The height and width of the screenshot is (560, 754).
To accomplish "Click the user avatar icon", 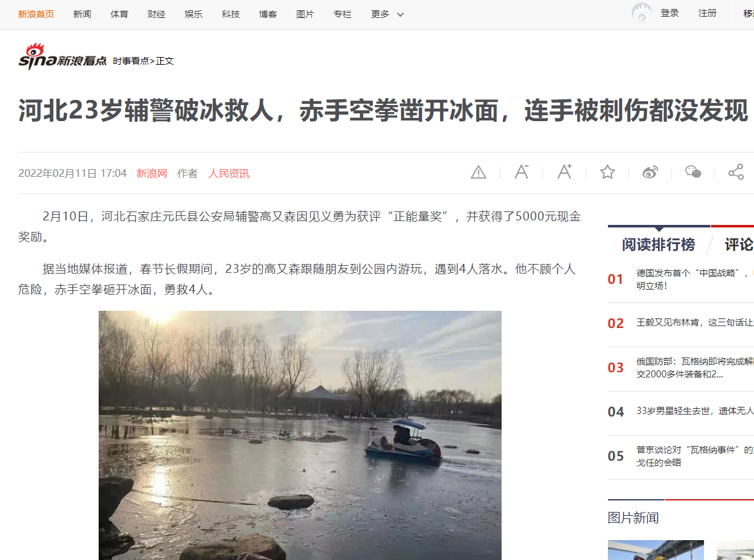I will 641,13.
